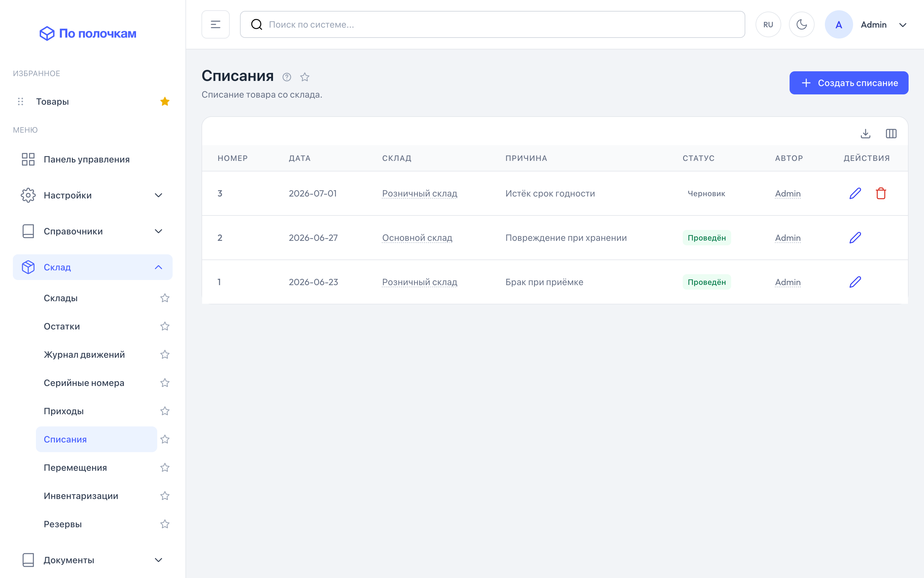Click the Черновик status badge

click(706, 193)
